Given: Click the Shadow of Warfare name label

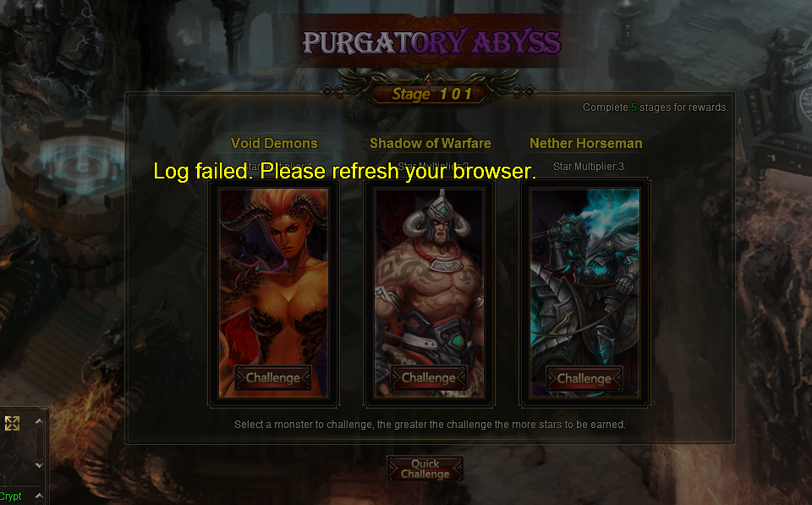Looking at the screenshot, I should pyautogui.click(x=431, y=143).
